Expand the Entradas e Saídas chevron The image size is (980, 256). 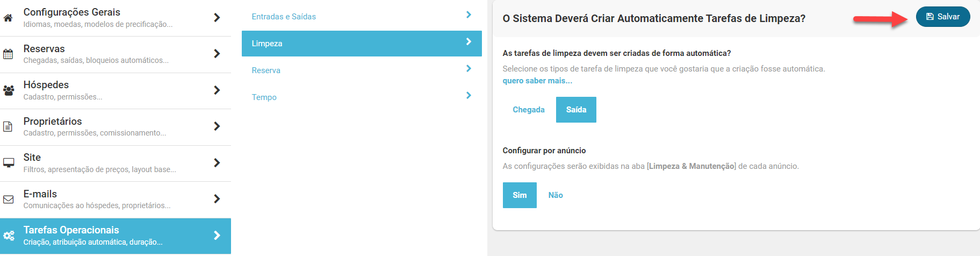469,15
